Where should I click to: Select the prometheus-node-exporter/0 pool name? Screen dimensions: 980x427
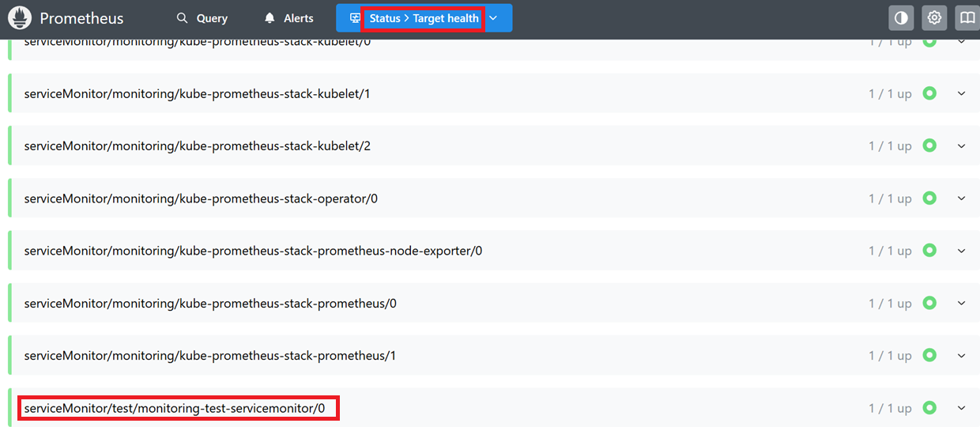[x=253, y=251]
